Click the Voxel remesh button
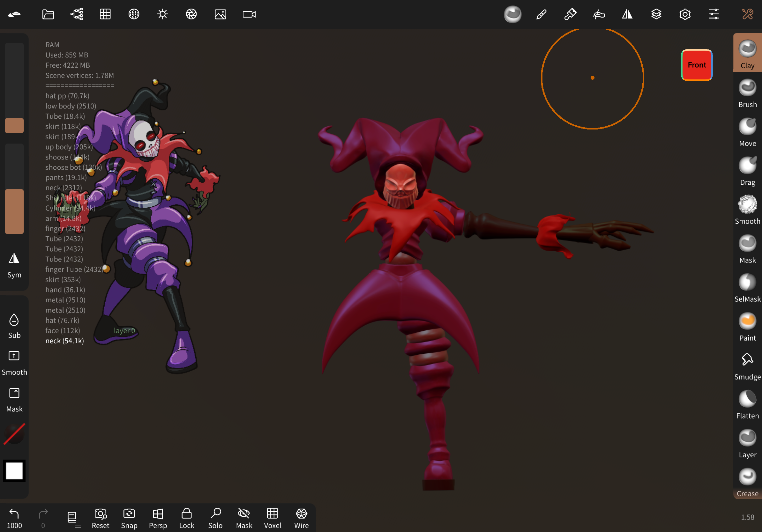 [x=273, y=518]
